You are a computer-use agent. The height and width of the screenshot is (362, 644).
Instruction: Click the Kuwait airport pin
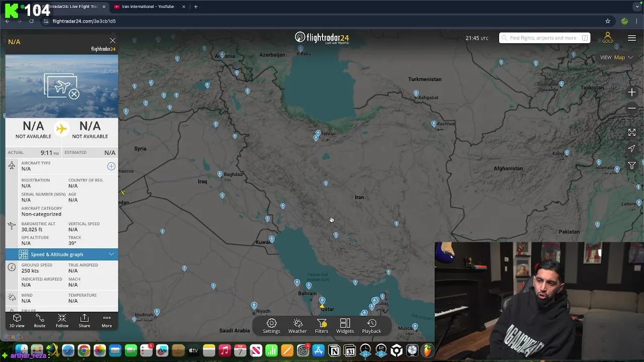272,239
